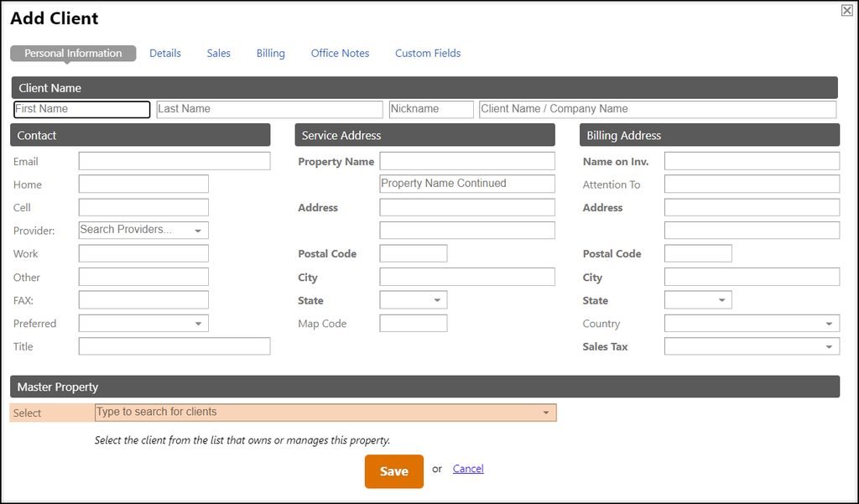Screen dimensions: 859x504
Task: Click the Map Code field
Action: point(413,323)
